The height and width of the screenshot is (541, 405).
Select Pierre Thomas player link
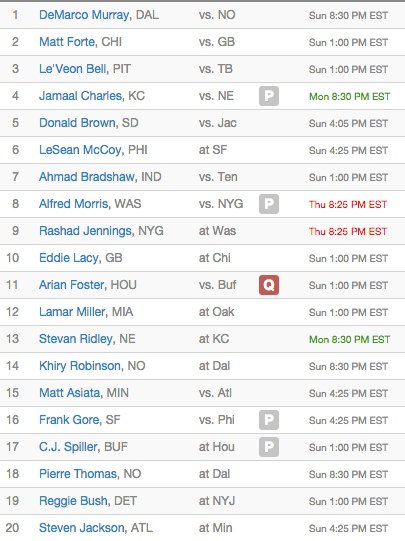(x=78, y=474)
